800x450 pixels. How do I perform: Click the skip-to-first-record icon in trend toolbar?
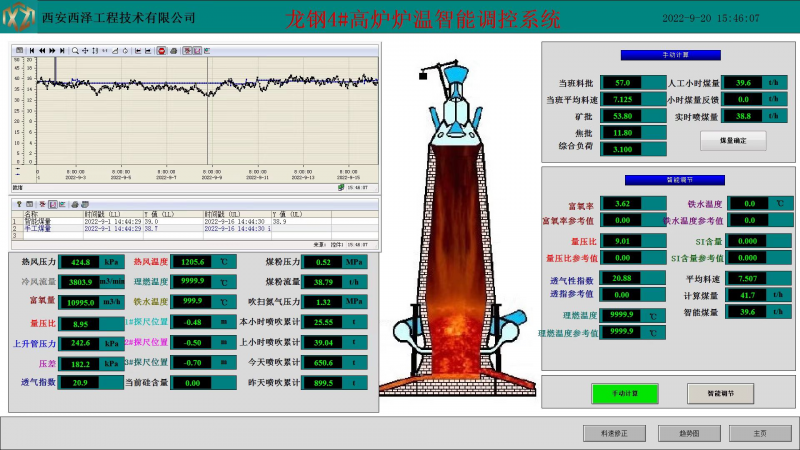point(33,50)
